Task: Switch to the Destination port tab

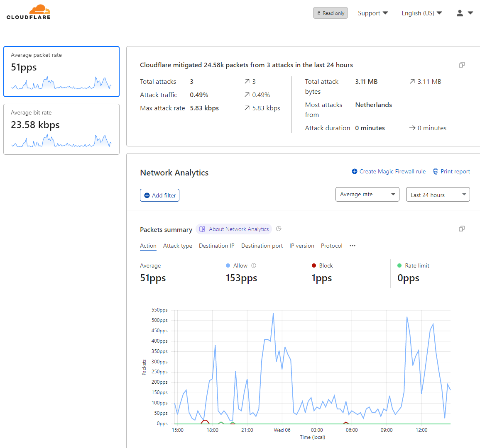Action: tap(262, 246)
